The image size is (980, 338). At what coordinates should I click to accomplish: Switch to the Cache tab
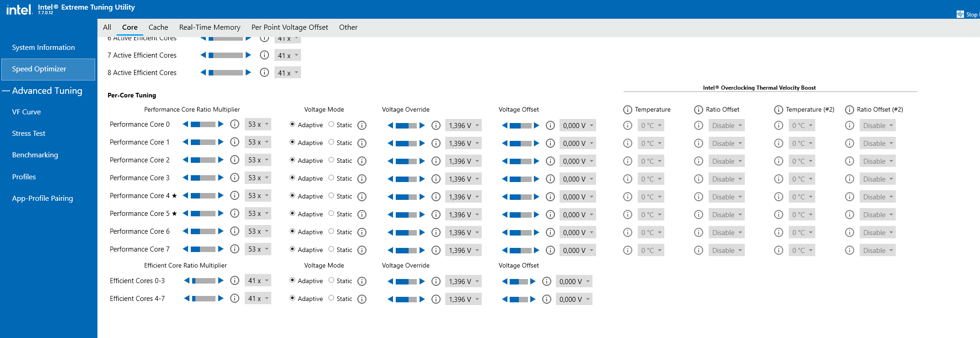click(158, 27)
